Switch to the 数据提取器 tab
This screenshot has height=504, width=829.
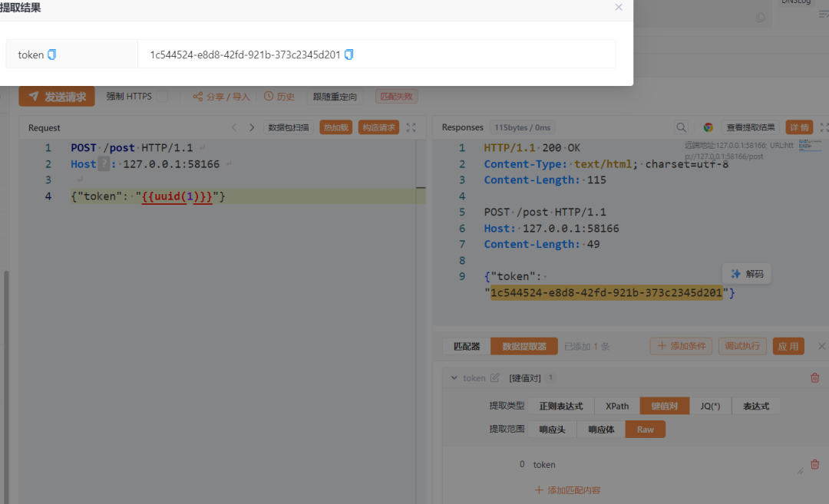tap(524, 346)
